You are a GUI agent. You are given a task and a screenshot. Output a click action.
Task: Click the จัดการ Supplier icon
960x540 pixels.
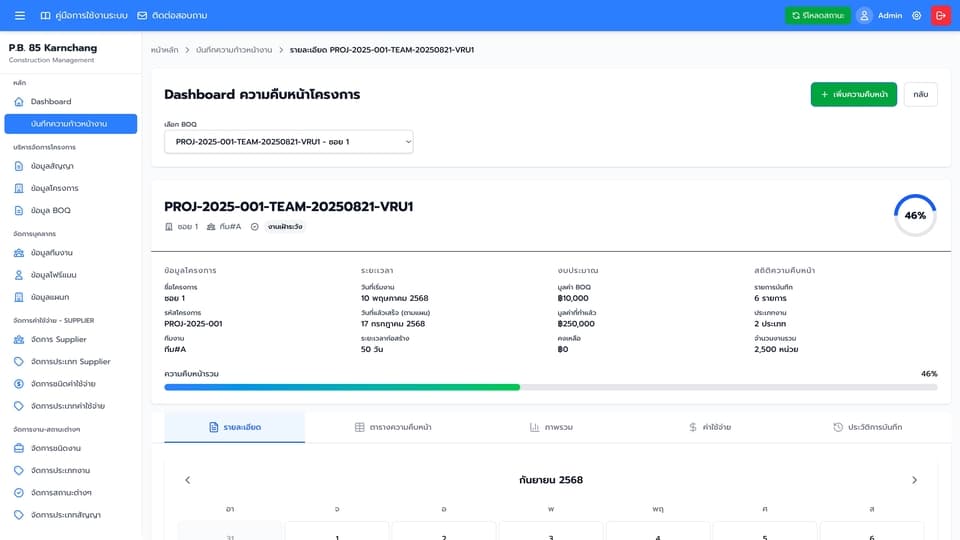tap(19, 339)
